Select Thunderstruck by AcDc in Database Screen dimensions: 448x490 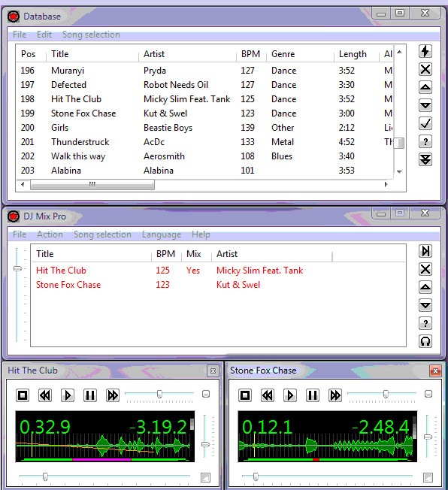204,142
